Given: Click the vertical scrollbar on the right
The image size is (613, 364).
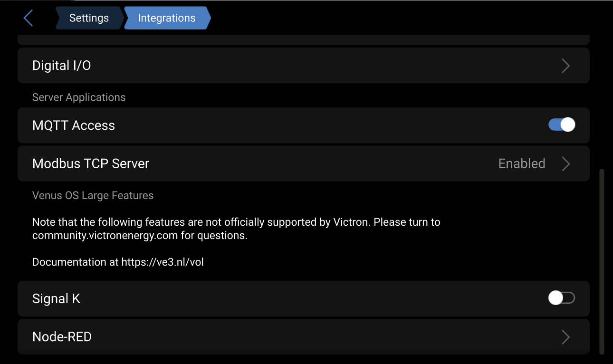Looking at the screenshot, I should click(602, 260).
